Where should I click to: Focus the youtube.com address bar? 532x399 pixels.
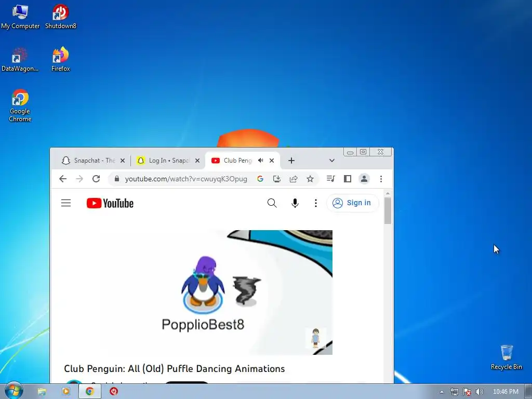(186, 179)
